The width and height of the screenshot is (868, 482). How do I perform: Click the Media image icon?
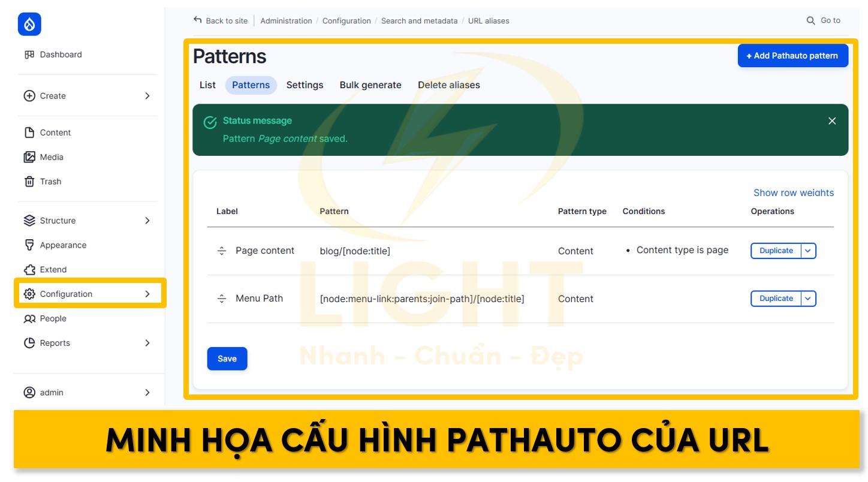[x=29, y=157]
